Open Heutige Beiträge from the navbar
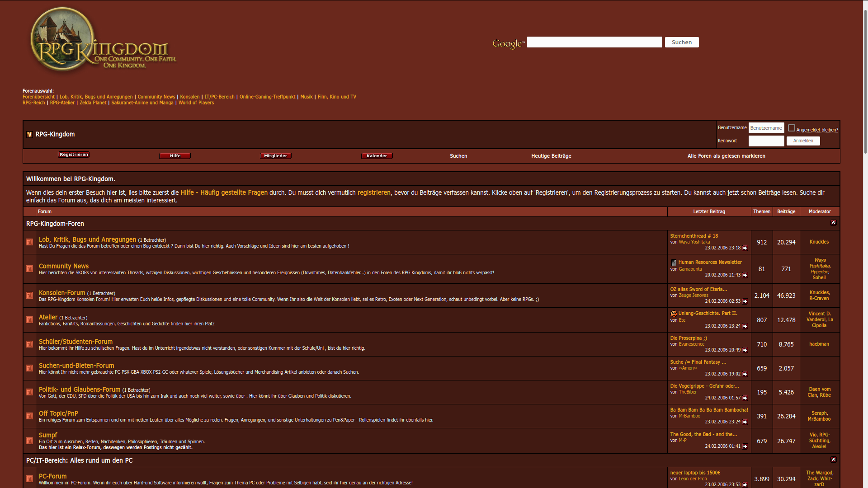The image size is (868, 488). tap(551, 156)
